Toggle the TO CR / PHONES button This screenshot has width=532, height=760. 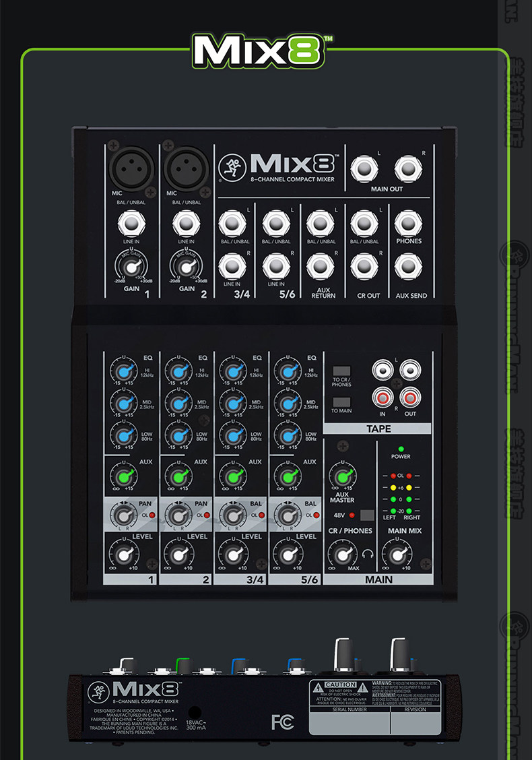click(341, 371)
